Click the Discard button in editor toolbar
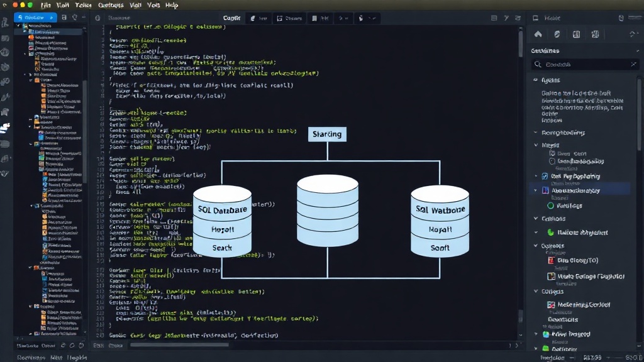 point(289,18)
